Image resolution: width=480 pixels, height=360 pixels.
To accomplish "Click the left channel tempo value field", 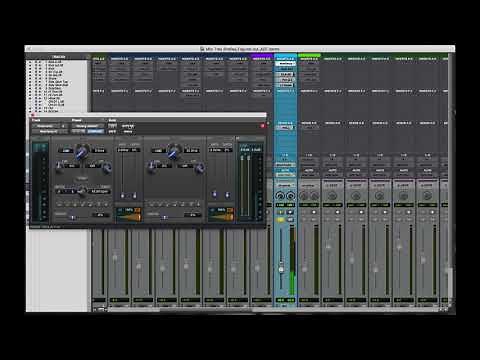I will point(99,192).
